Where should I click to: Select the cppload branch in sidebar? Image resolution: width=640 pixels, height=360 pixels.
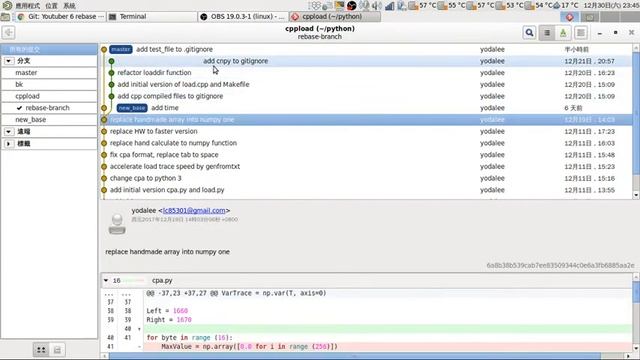click(49, 96)
